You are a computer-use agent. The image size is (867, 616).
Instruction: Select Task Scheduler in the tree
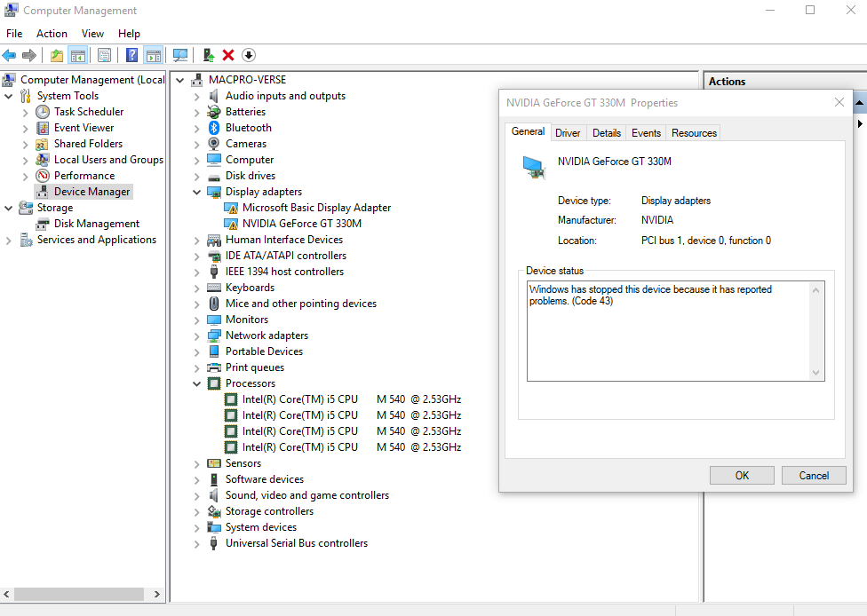89,112
